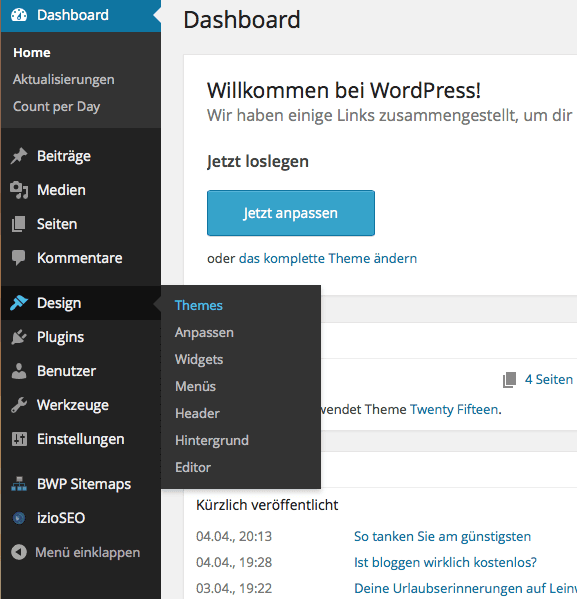Click the date 03.04., 19:22
The height and width of the screenshot is (599, 577).
coord(234,588)
